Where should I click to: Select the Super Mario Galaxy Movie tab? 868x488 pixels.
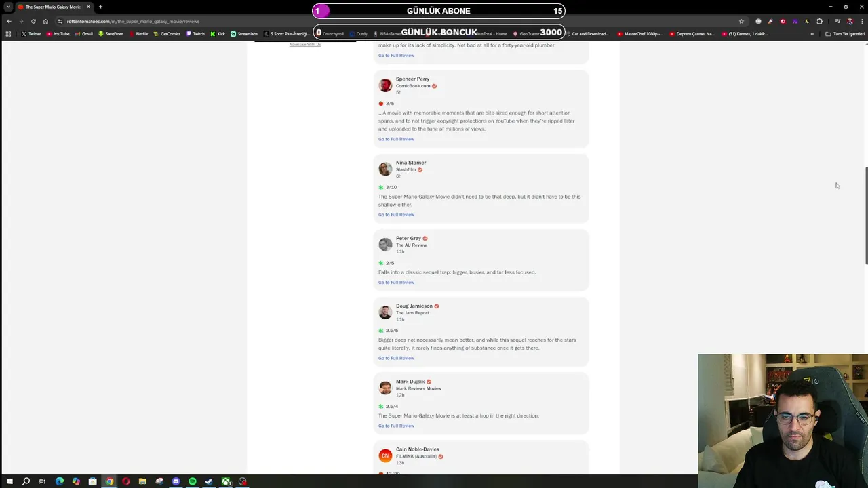click(x=53, y=7)
